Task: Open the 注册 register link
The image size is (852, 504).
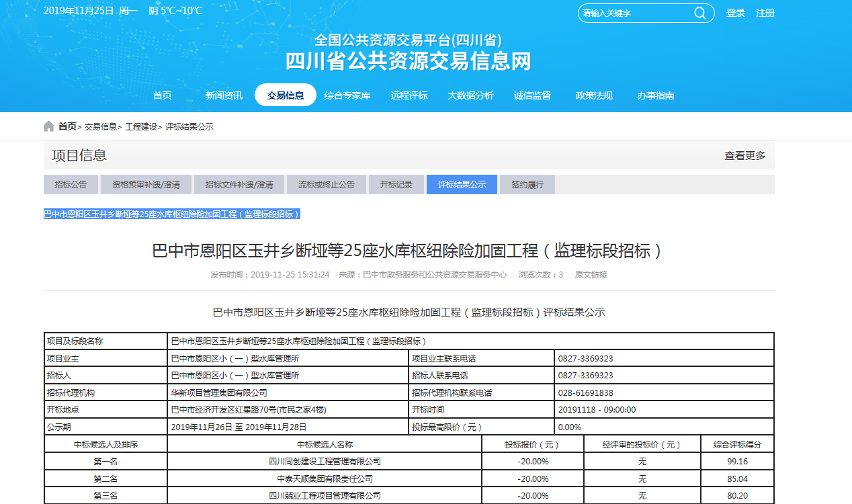Action: click(765, 13)
